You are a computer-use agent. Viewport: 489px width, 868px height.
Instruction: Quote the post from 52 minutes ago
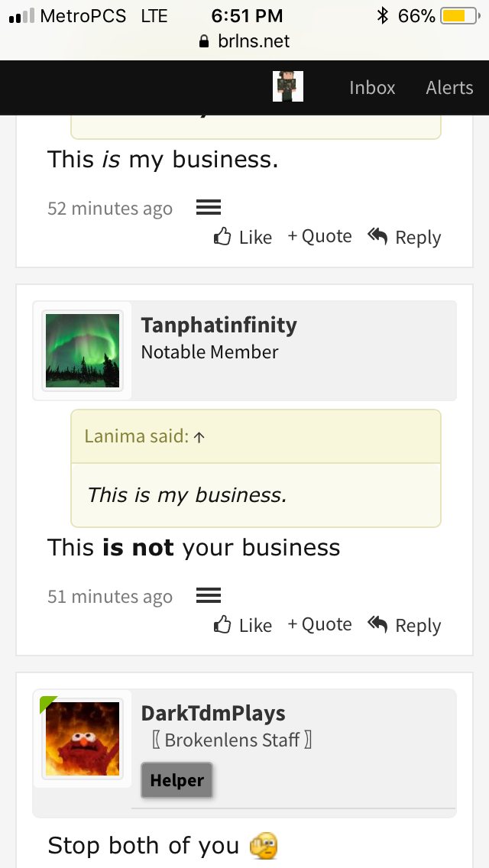point(319,236)
